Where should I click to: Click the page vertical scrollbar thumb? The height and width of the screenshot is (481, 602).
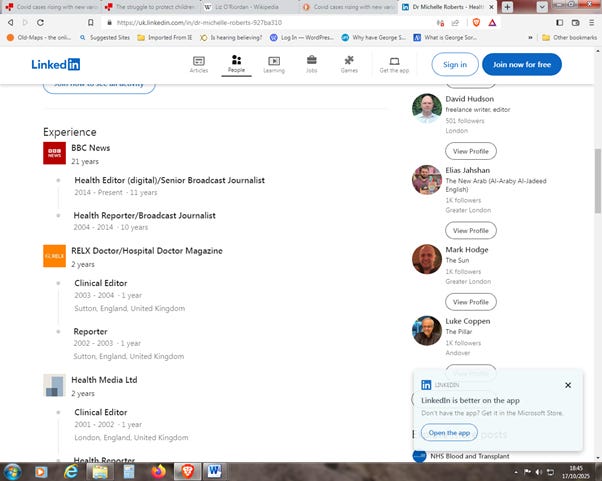(x=598, y=180)
